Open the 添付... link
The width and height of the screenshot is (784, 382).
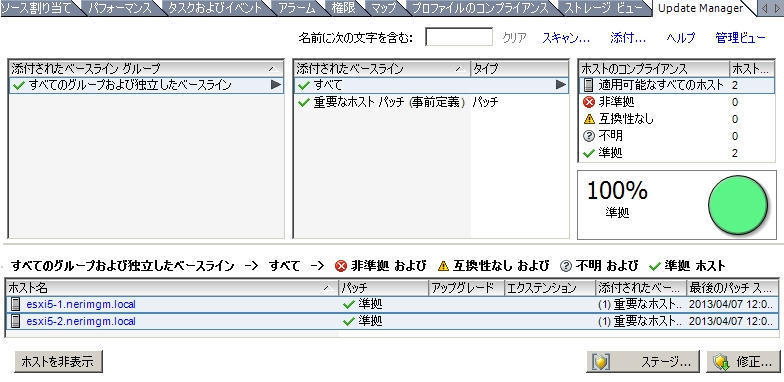628,38
